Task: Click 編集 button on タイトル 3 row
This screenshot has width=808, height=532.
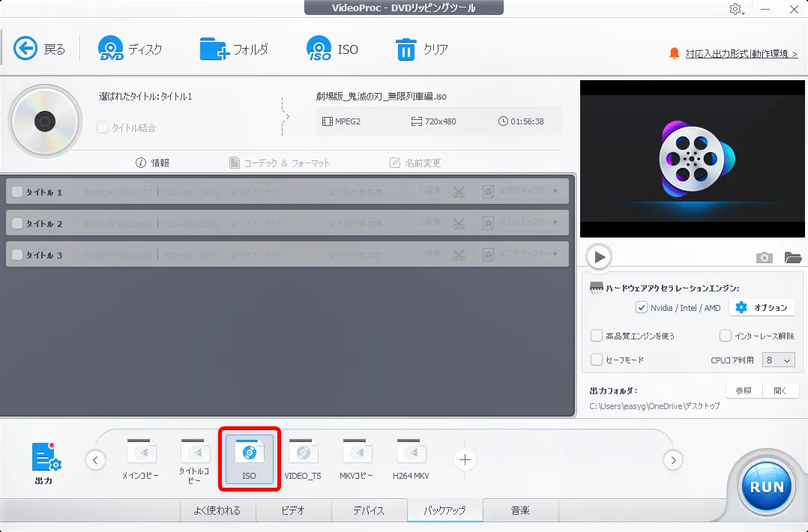Action: coord(432,253)
